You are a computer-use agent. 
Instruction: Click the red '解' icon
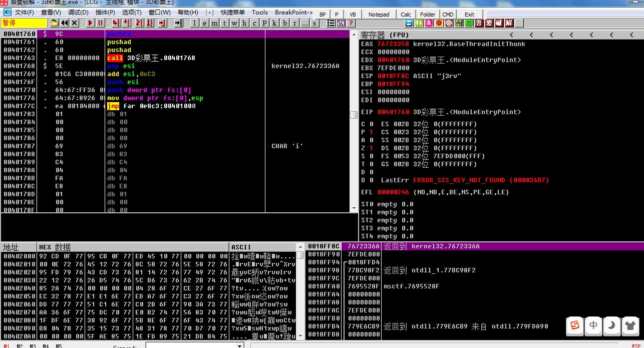point(509,23)
